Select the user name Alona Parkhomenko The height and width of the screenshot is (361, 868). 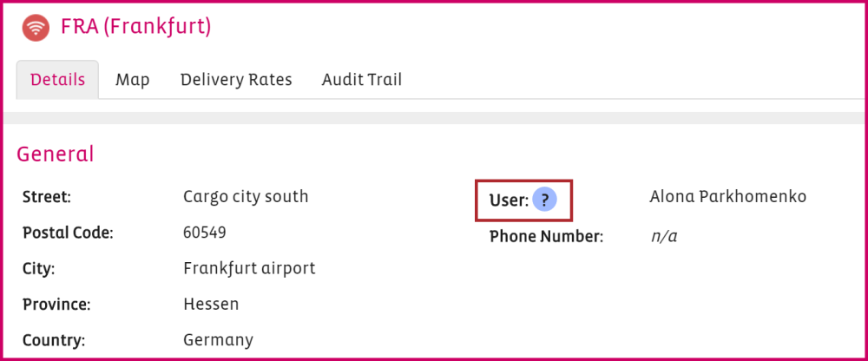pos(727,197)
